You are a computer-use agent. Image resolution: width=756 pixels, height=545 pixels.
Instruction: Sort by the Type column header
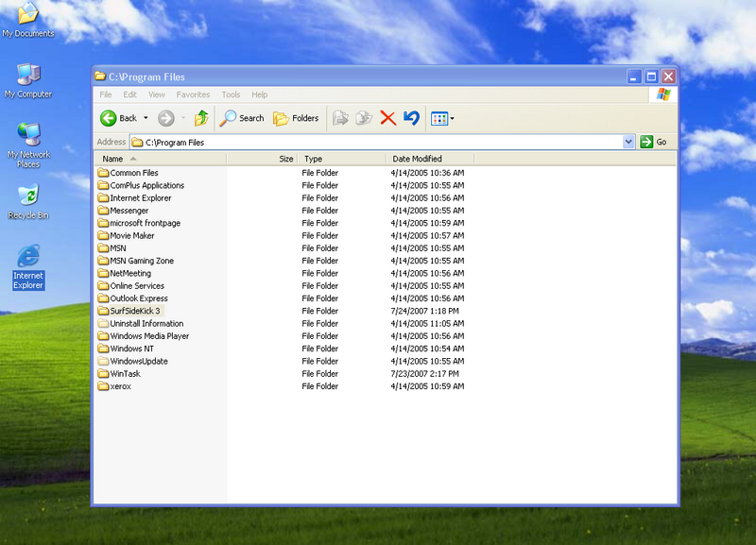pyautogui.click(x=342, y=159)
